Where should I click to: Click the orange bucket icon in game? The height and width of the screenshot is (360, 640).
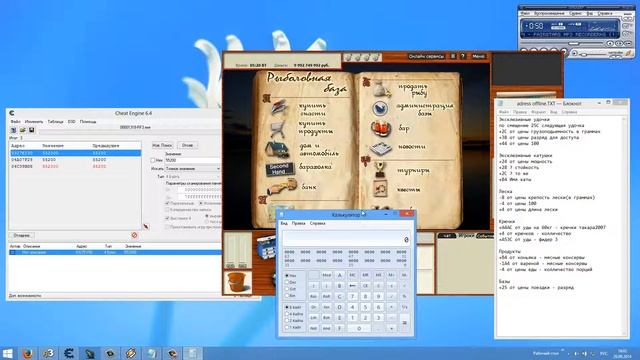click(237, 282)
